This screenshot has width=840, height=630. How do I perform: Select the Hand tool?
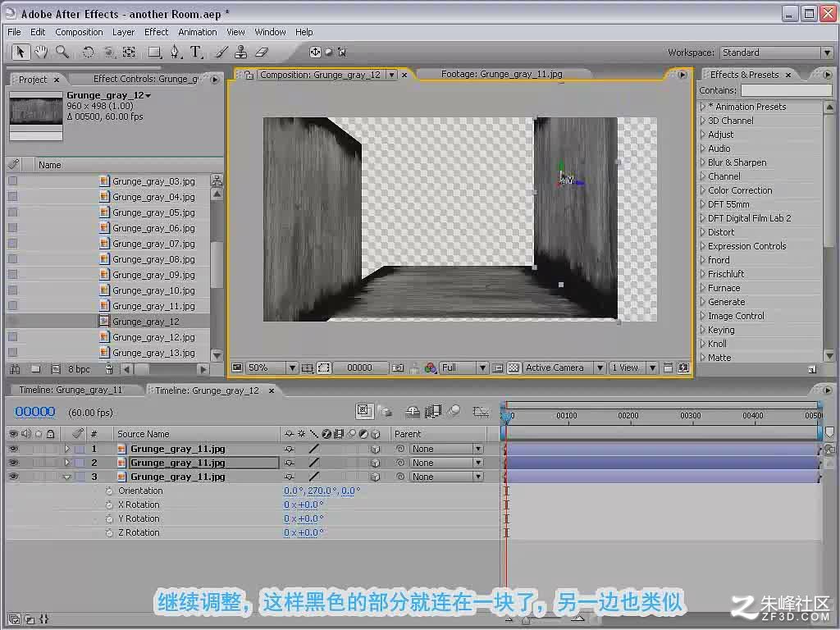click(x=41, y=52)
